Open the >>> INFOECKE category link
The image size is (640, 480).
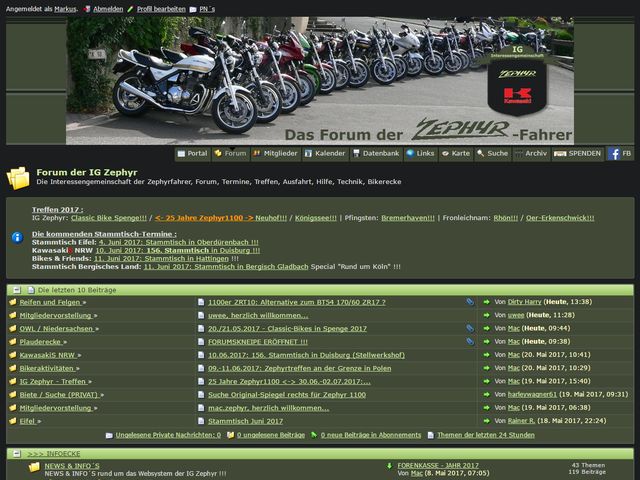[53, 453]
